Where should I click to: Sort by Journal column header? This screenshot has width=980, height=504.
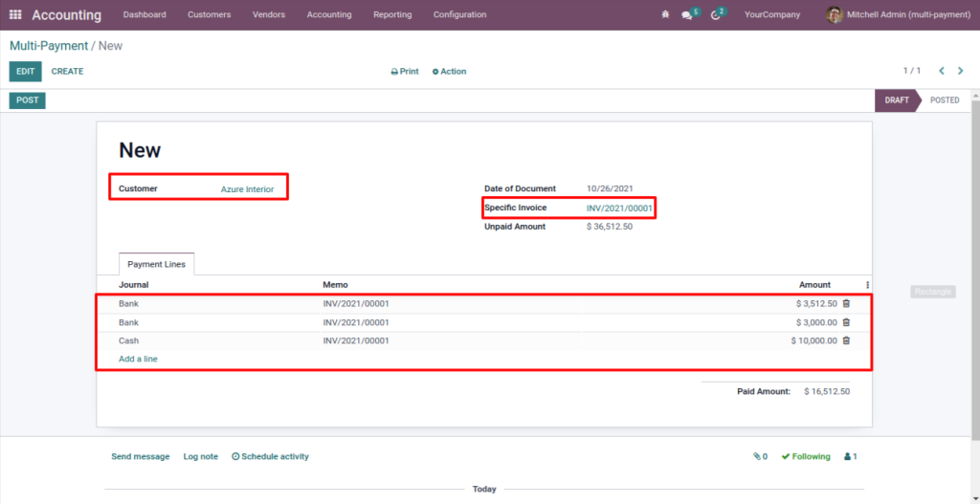click(x=134, y=285)
